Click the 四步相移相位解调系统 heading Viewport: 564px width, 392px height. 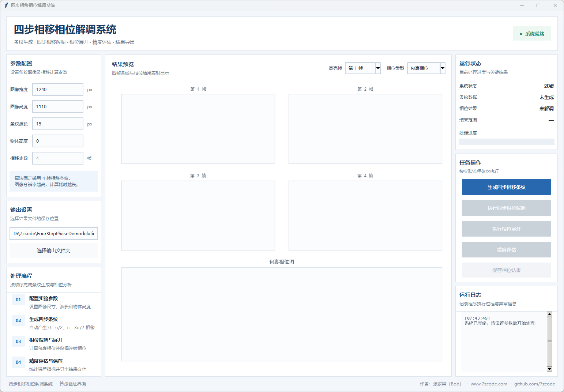coord(65,30)
